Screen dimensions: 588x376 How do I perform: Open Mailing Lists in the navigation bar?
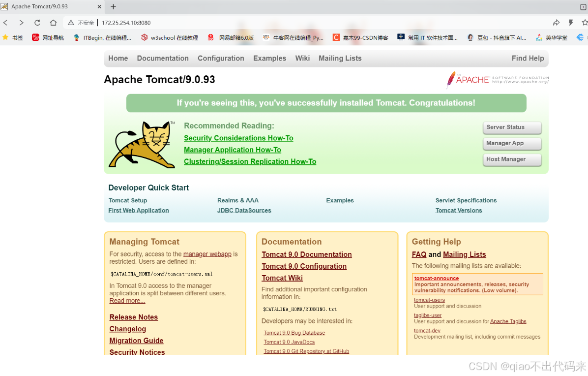[340, 59]
